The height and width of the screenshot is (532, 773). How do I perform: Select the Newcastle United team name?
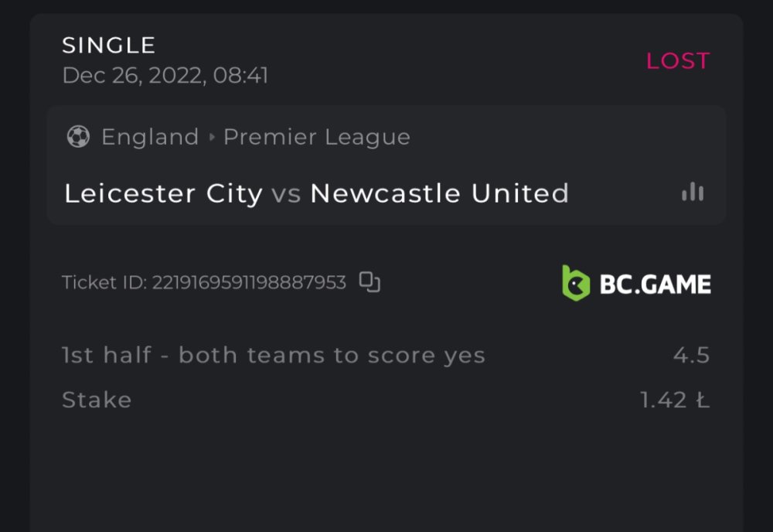coord(439,193)
